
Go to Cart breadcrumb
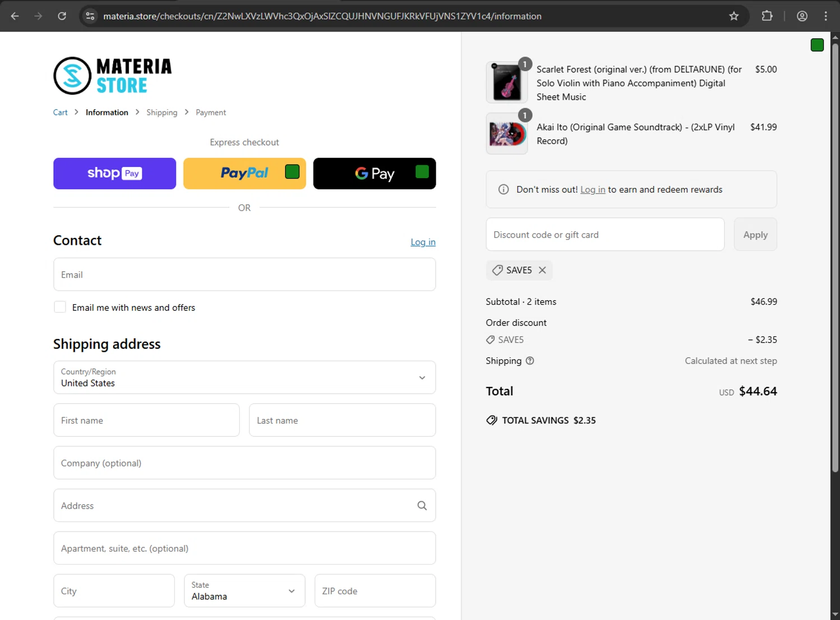[x=60, y=113]
